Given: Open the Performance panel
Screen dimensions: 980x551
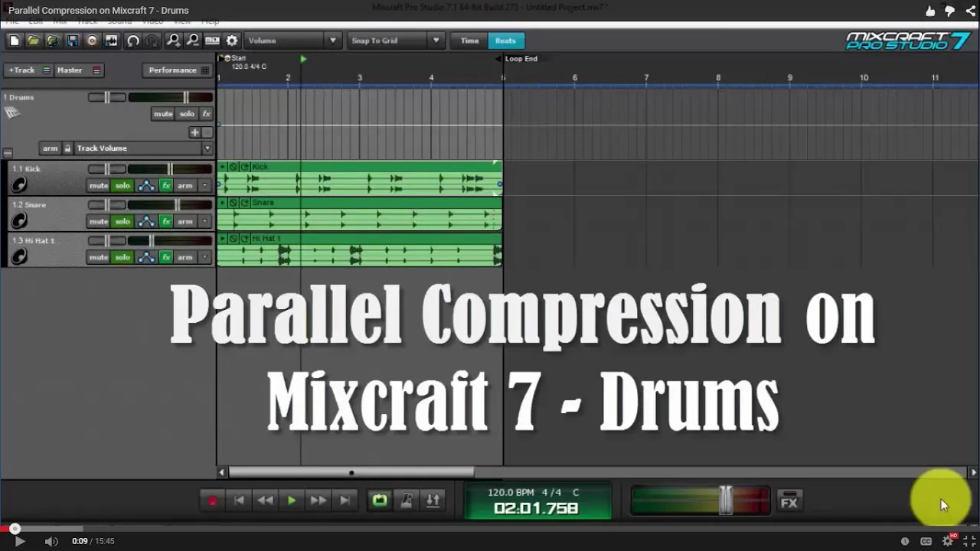Looking at the screenshot, I should click(177, 70).
